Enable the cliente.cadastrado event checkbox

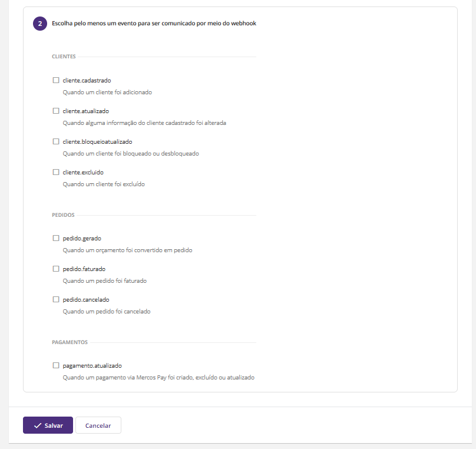(56, 80)
